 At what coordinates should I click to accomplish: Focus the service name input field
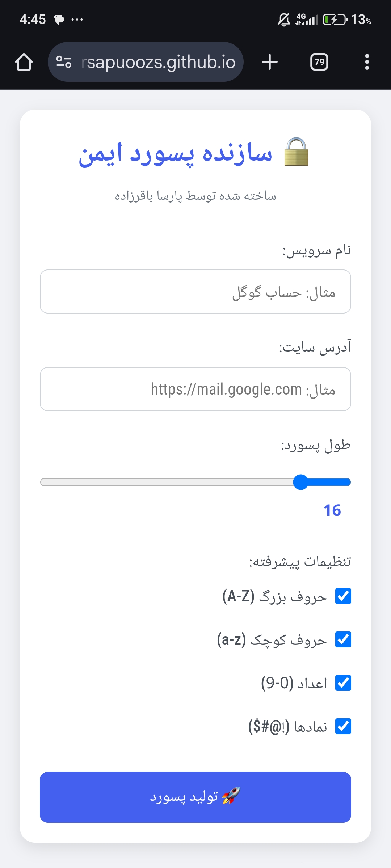[x=195, y=292]
